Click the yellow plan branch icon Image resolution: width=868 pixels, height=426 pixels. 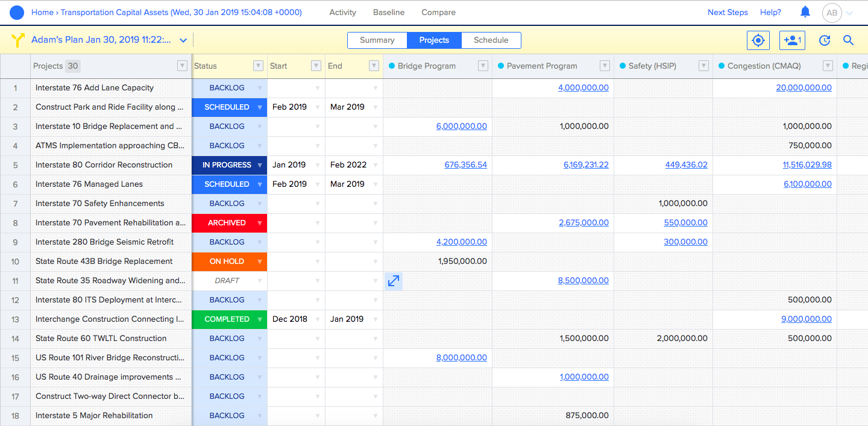coord(18,40)
